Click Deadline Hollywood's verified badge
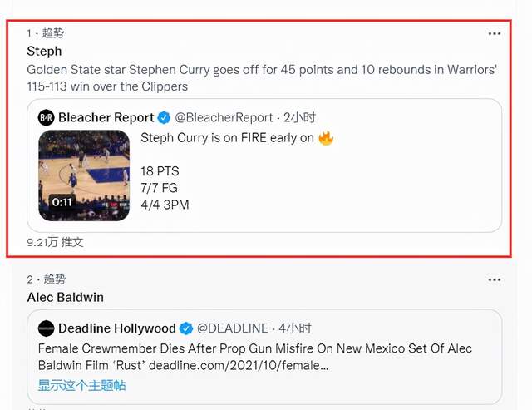Screen dimensions: 532x410 pyautogui.click(x=186, y=328)
